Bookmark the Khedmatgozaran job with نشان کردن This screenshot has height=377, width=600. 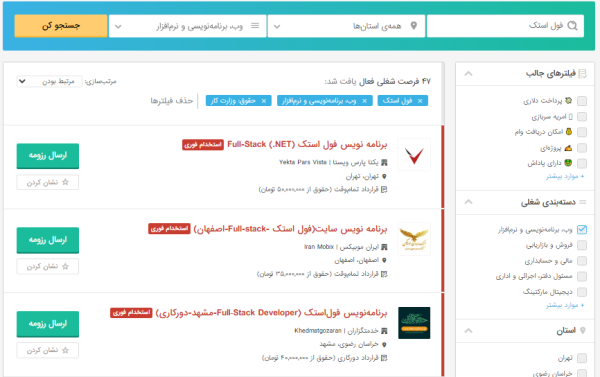[x=48, y=350]
